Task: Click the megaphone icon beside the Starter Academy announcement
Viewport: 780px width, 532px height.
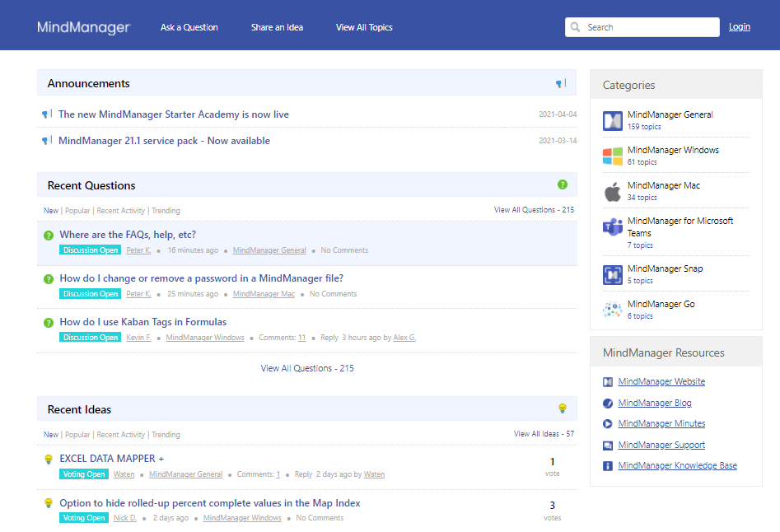Action: pyautogui.click(x=46, y=114)
